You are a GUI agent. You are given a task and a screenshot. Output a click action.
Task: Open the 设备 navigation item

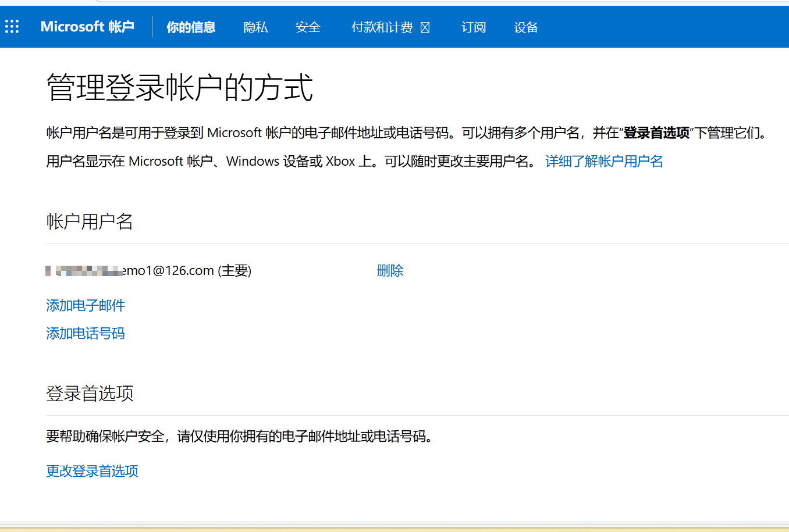(x=526, y=27)
